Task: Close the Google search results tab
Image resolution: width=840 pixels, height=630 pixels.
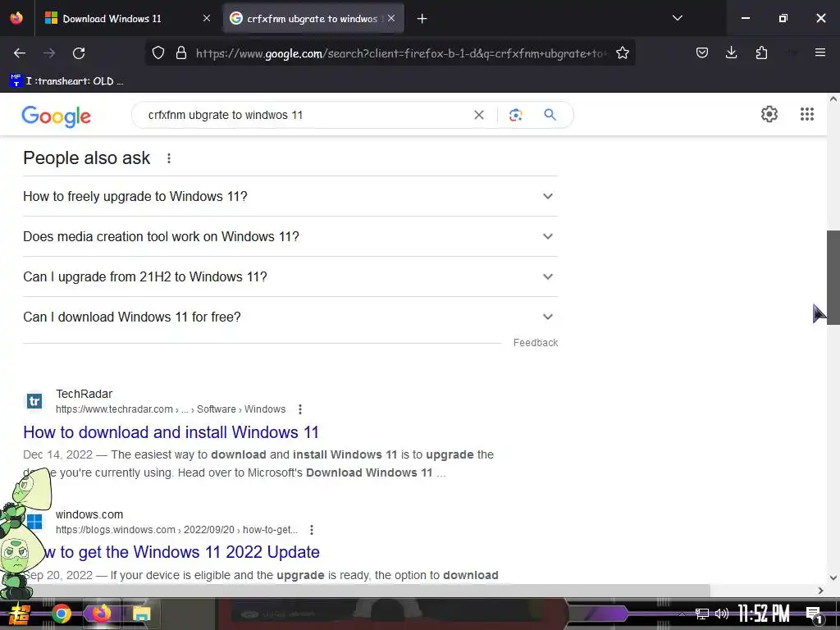Action: click(x=391, y=19)
